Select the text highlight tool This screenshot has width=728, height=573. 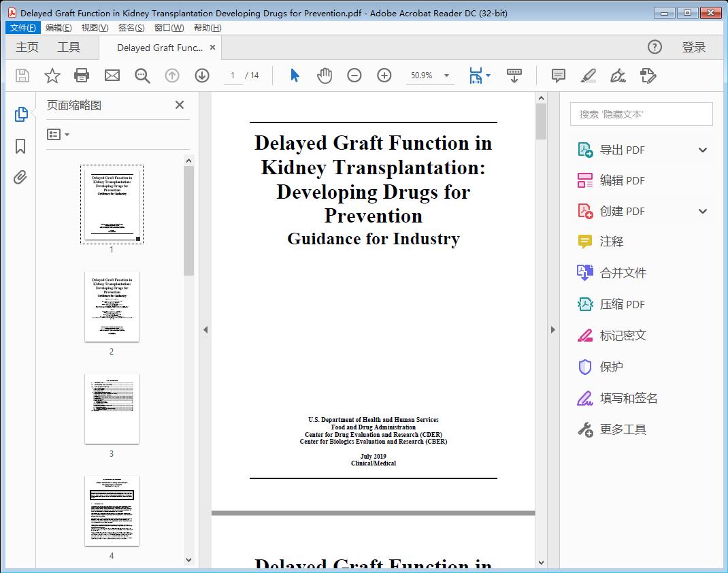pyautogui.click(x=587, y=76)
